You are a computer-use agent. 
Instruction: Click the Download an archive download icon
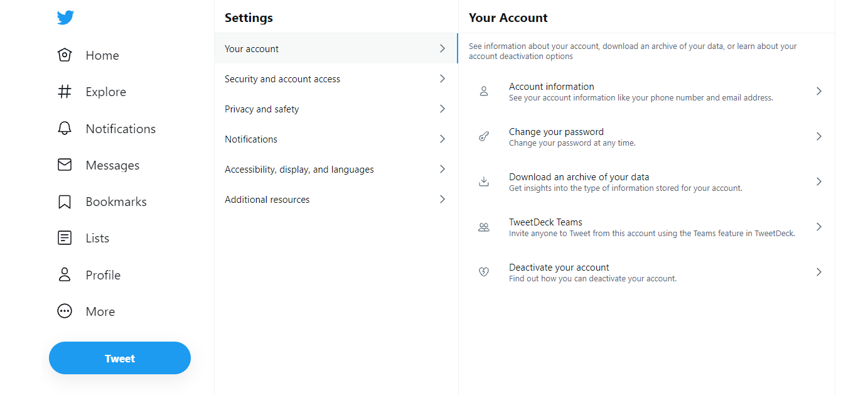[x=484, y=182]
